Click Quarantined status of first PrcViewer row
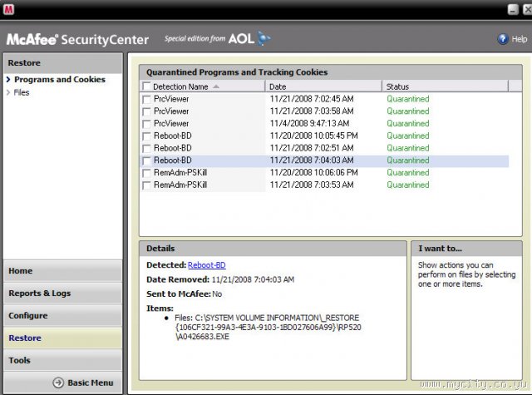The width and height of the screenshot is (532, 395). [408, 99]
